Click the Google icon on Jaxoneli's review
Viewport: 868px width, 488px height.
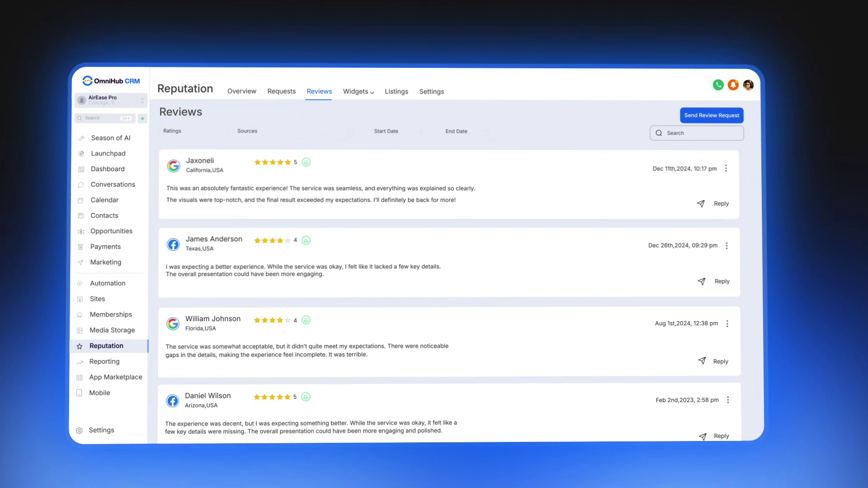click(174, 166)
